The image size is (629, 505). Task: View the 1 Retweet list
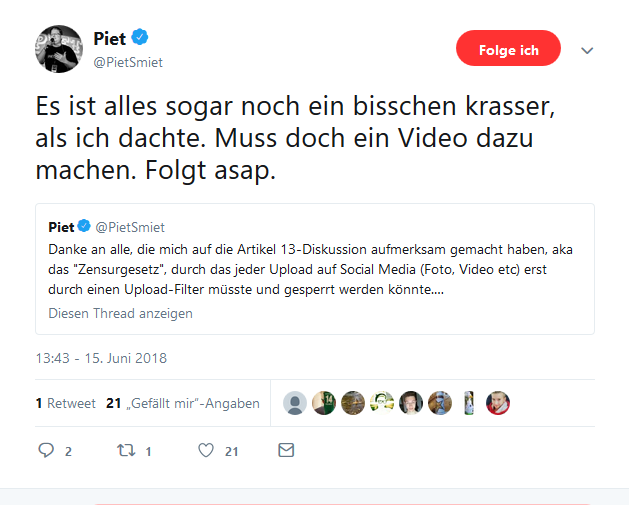click(x=65, y=403)
